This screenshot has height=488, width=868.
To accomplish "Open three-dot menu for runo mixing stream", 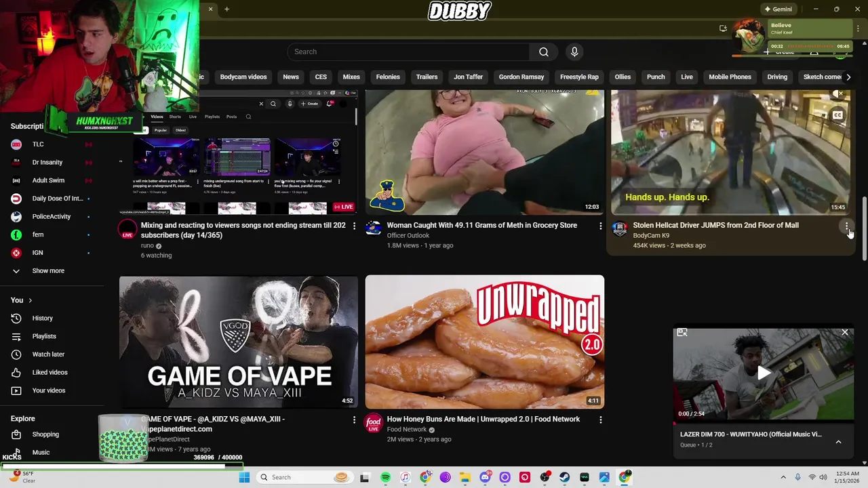I will (x=354, y=226).
